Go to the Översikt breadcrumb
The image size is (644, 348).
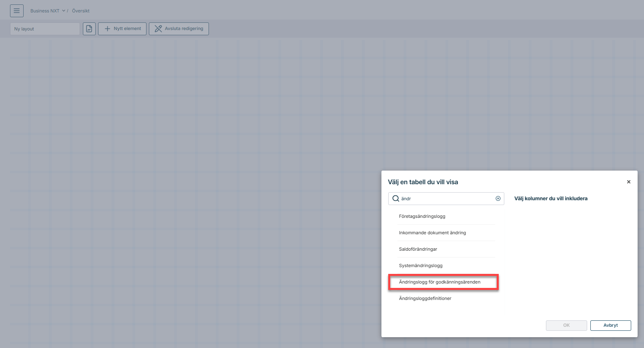pyautogui.click(x=81, y=11)
